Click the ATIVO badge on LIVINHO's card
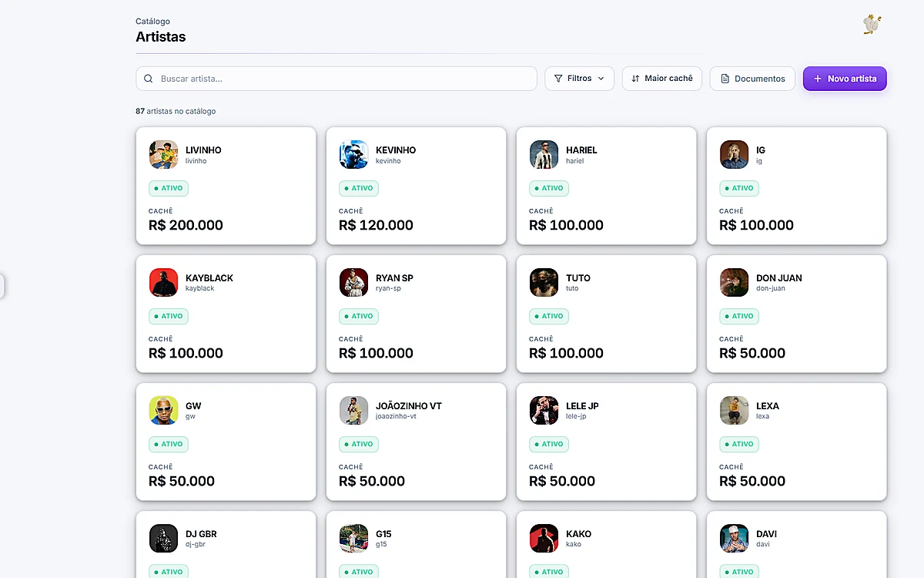The image size is (924, 578). [169, 188]
